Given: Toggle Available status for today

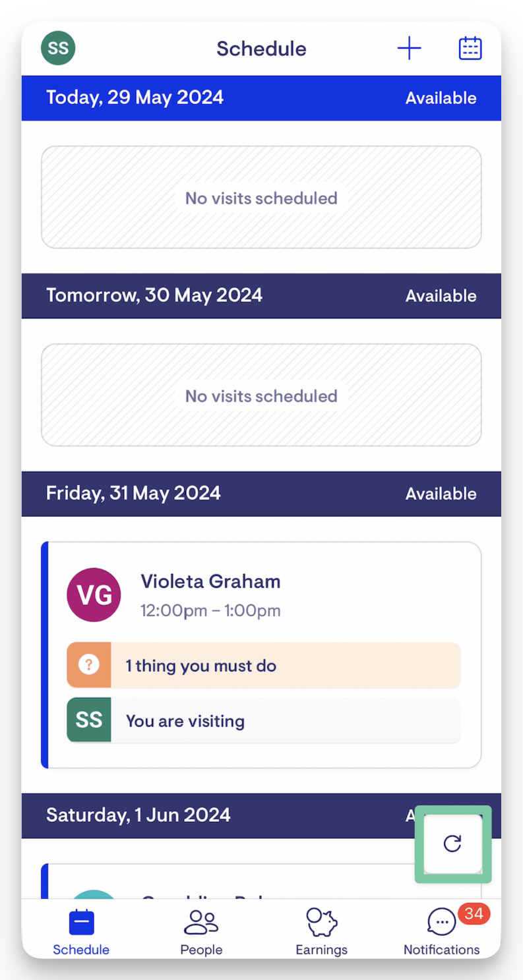Looking at the screenshot, I should (441, 98).
